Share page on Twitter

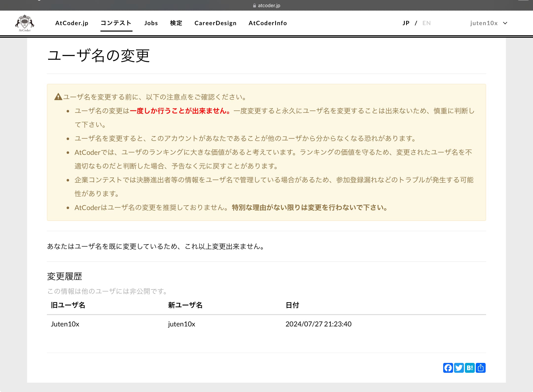[x=459, y=368]
